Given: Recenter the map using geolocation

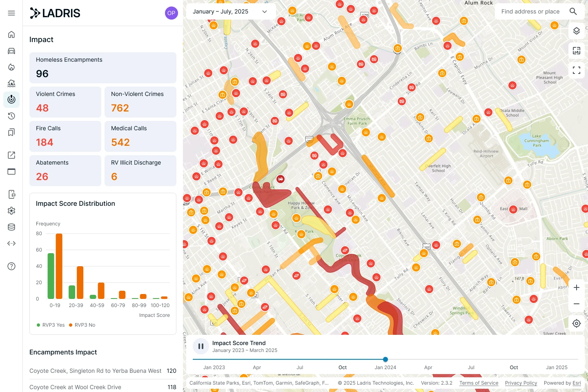Looking at the screenshot, I should [x=577, y=323].
